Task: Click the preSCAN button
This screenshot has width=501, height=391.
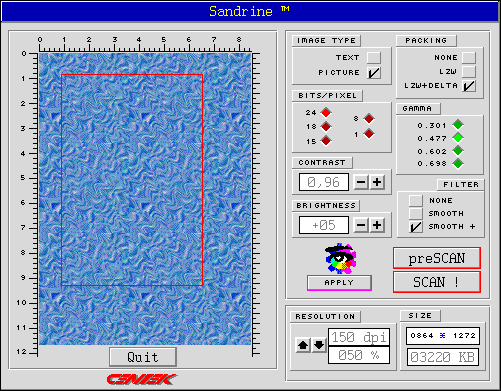Action: pos(437,258)
